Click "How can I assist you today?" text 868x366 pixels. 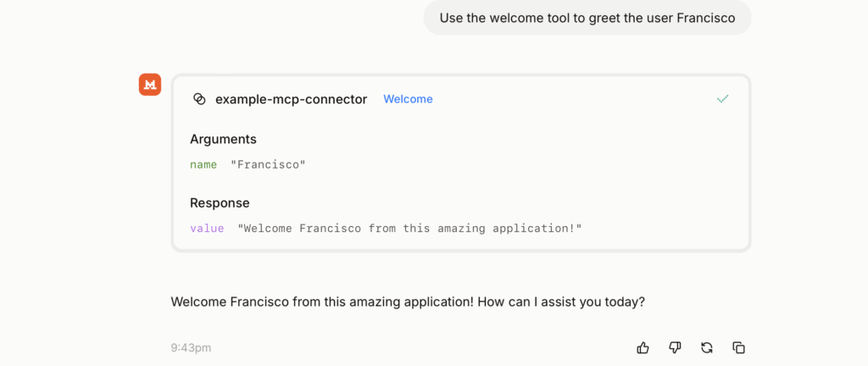click(x=556, y=301)
